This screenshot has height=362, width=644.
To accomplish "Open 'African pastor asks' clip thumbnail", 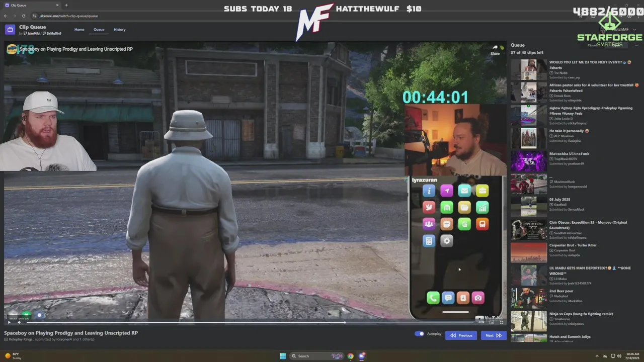I will pyautogui.click(x=529, y=93).
